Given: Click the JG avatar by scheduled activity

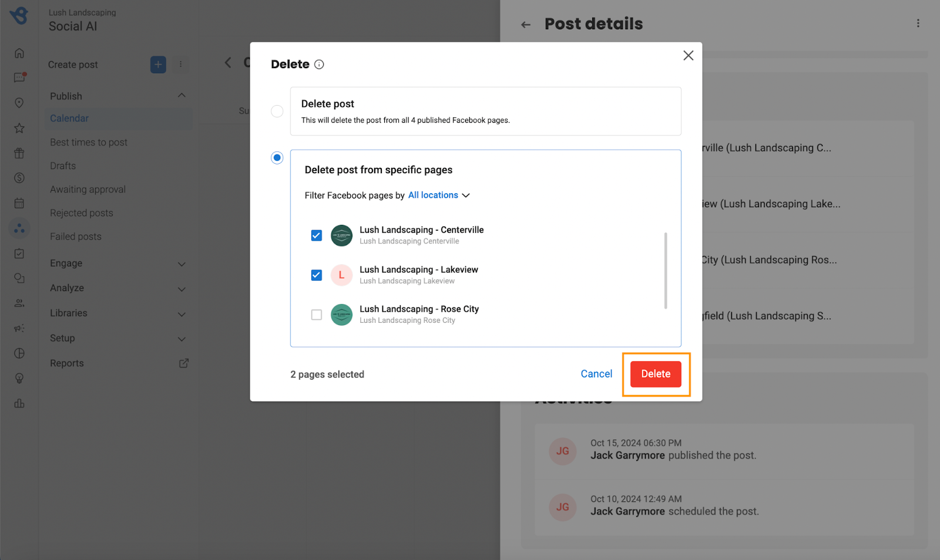Looking at the screenshot, I should pos(563,507).
